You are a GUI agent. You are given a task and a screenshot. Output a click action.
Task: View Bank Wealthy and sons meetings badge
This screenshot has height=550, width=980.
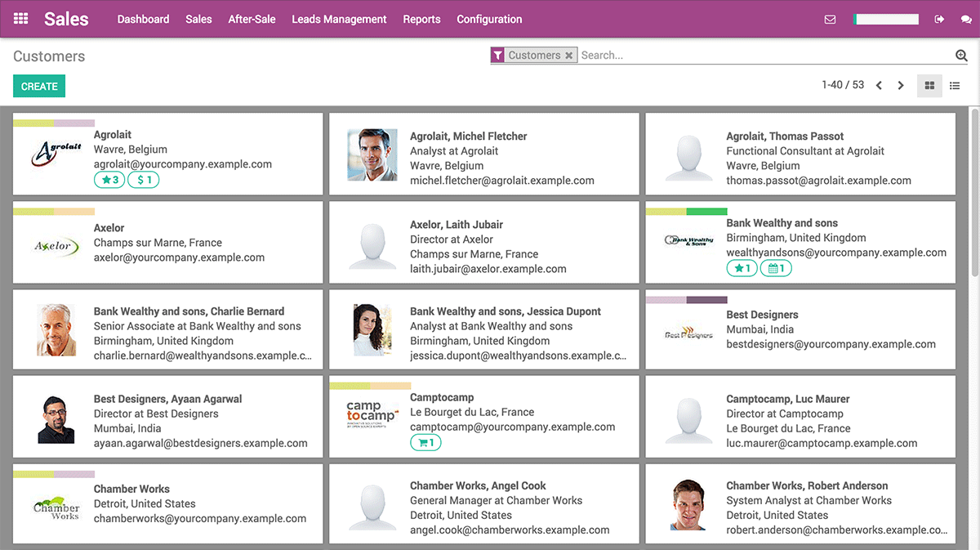point(776,267)
